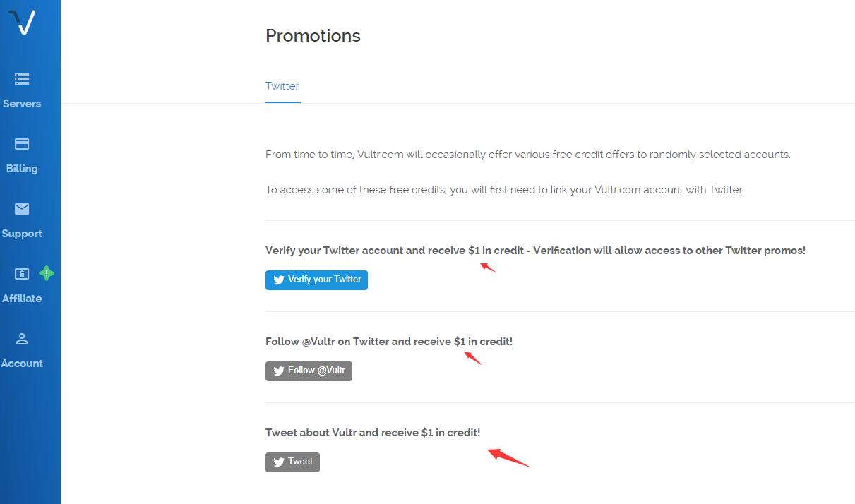This screenshot has height=504, width=855.
Task: Click the Affiliate dollar bill icon
Action: click(x=22, y=273)
